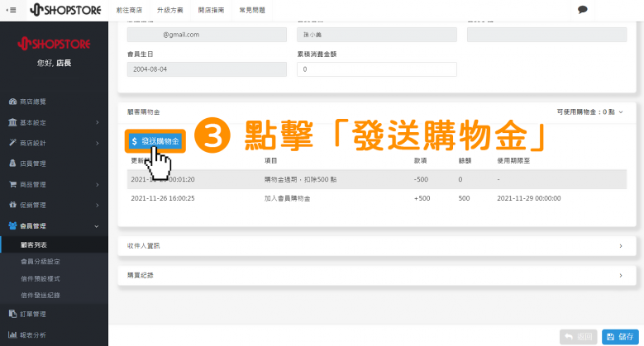
Task: Open 開店指南 in top navigation
Action: click(x=211, y=10)
